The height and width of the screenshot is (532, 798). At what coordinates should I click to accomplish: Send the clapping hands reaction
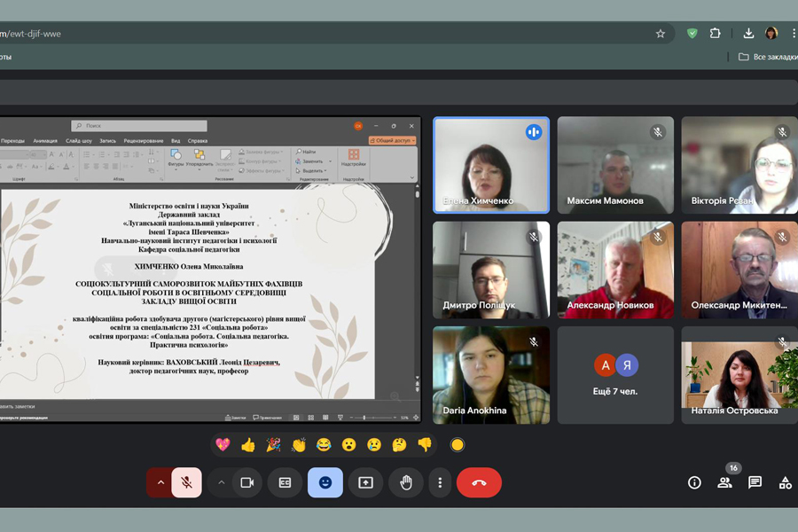pyautogui.click(x=299, y=445)
